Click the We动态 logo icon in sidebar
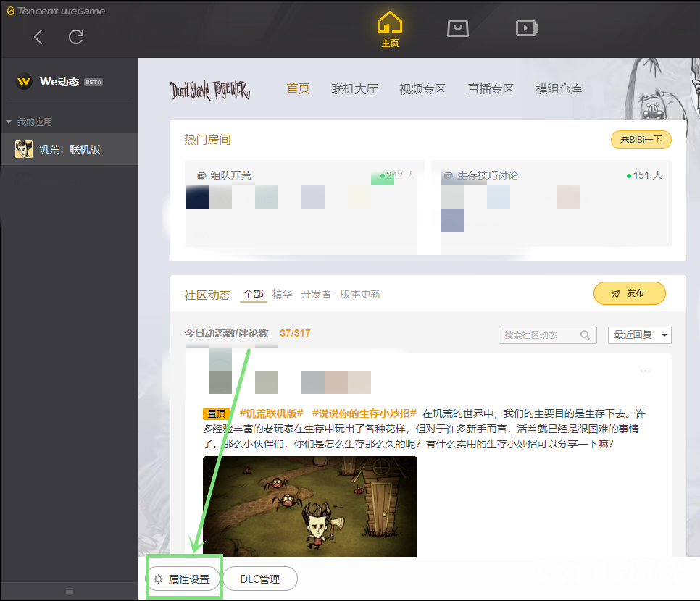Viewport: 700px width, 601px height. [x=24, y=82]
